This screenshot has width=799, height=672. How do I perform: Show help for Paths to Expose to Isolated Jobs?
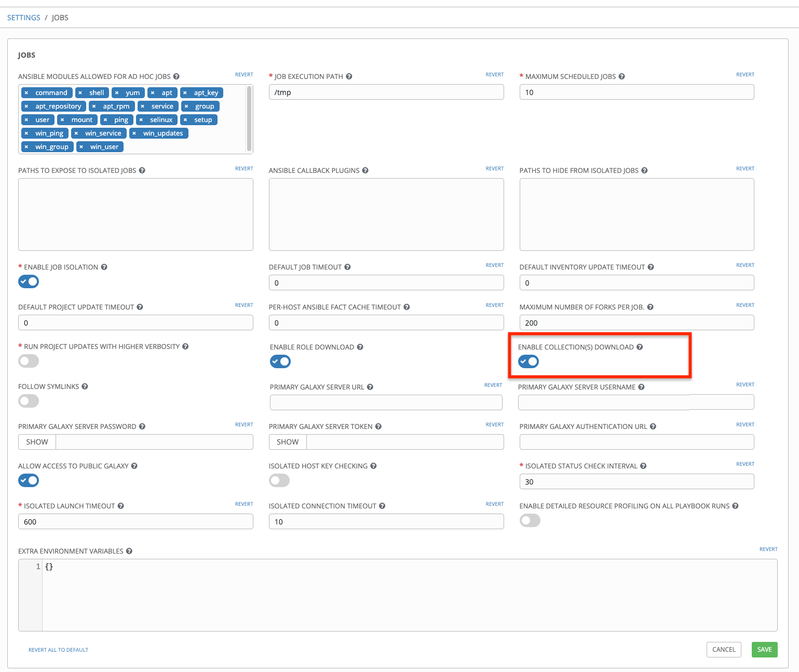(142, 170)
